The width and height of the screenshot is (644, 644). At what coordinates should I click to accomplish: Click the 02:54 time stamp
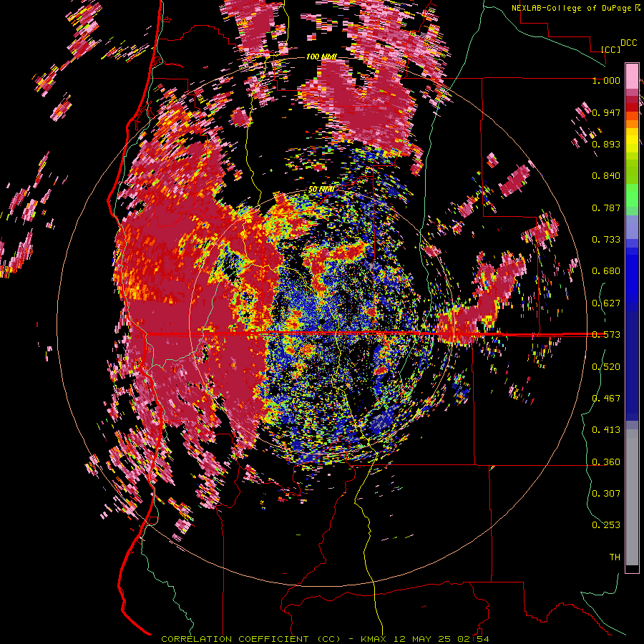click(473, 639)
